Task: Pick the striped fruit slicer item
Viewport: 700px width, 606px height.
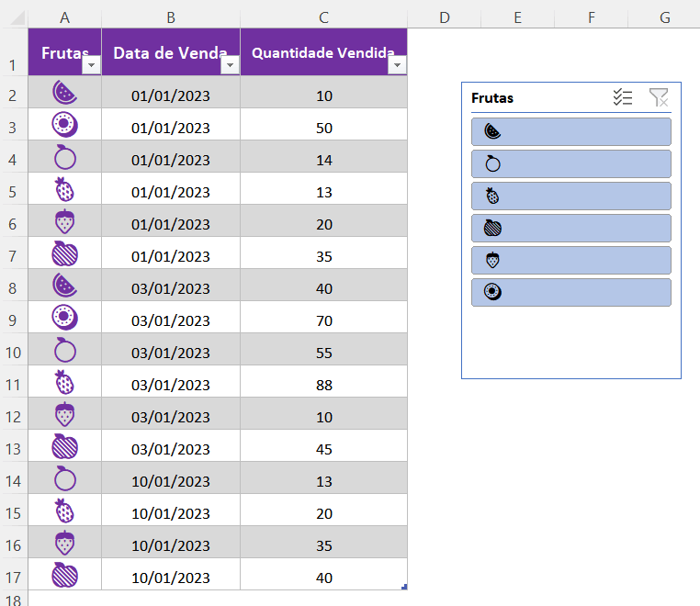Action: pos(570,228)
